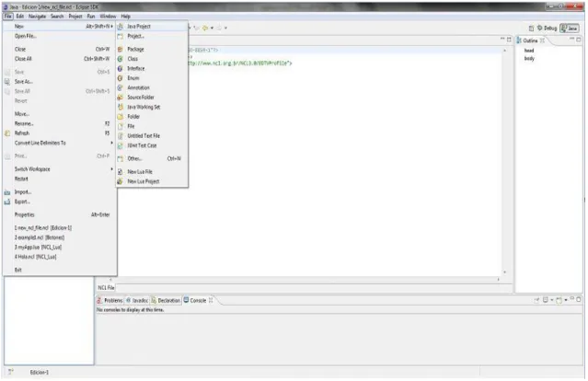Click the Export icon
This screenshot has height=381, width=588.
(x=7, y=202)
